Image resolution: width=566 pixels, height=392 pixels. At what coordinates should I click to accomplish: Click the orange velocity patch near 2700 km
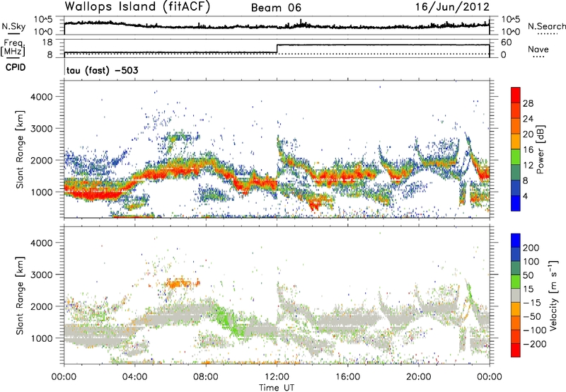point(182,282)
